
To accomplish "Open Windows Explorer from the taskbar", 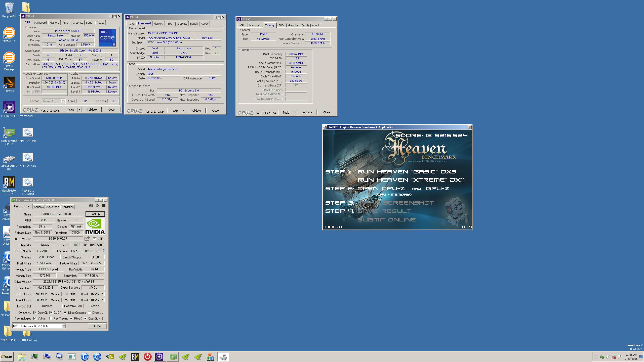I will 22,357.
